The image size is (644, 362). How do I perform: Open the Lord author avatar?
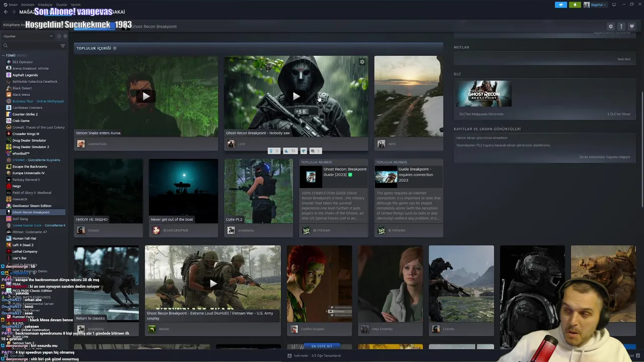point(231,144)
